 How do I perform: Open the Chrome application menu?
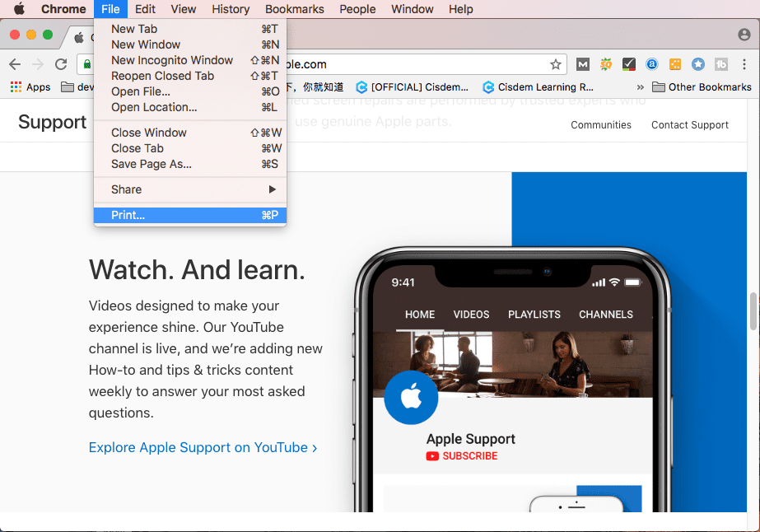click(63, 9)
